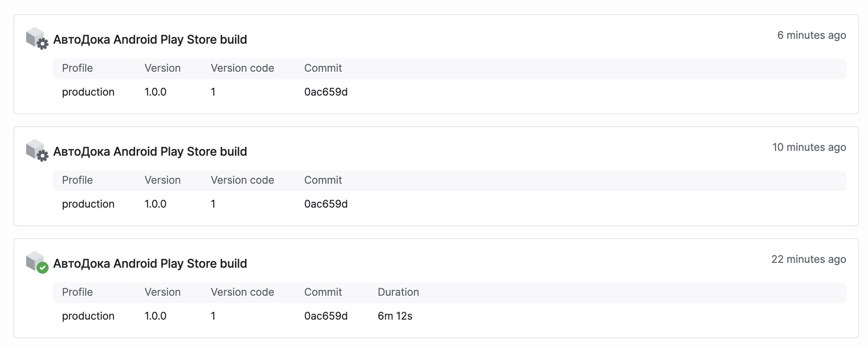This screenshot has width=868, height=348.
Task: Click the cube package icon of the topmost build
Action: 35,36
